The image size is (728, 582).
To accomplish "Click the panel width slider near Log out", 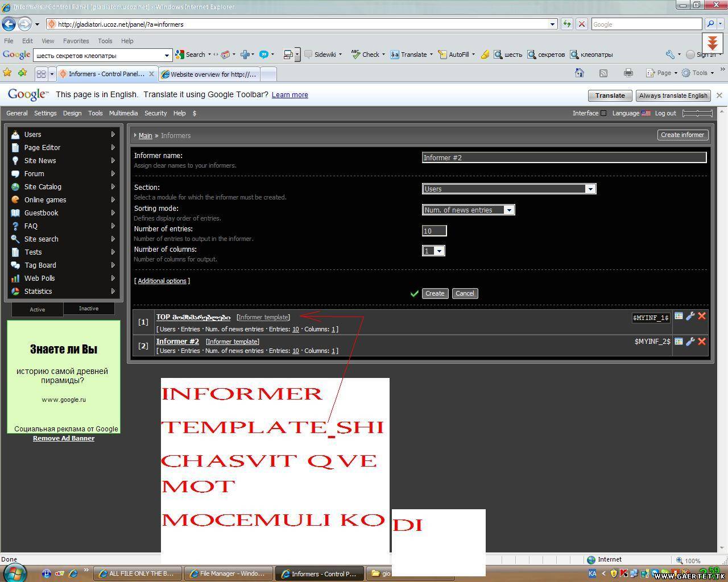I will point(697,113).
